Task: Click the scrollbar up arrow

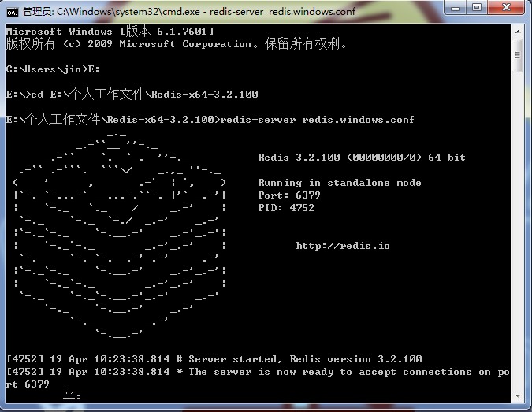Action: [518, 32]
